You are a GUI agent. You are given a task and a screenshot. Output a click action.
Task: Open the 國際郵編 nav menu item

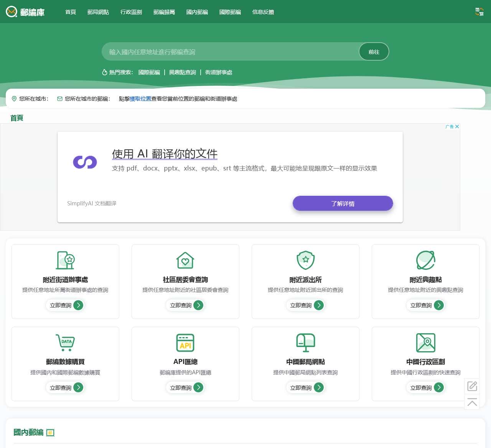pos(230,12)
